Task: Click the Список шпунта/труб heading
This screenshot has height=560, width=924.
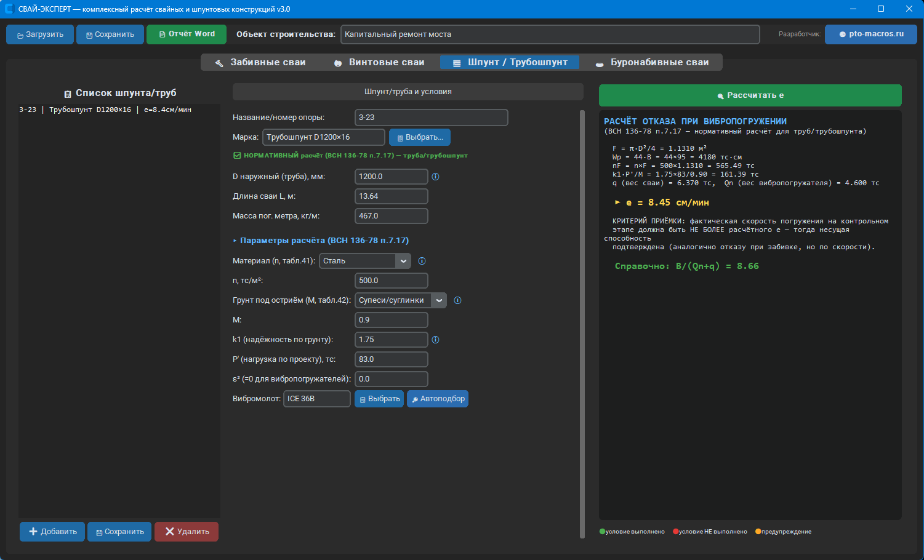Action: tap(120, 93)
